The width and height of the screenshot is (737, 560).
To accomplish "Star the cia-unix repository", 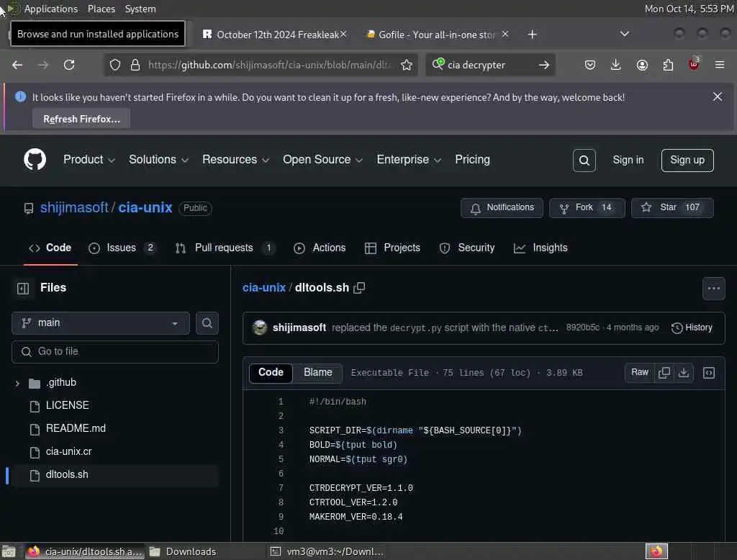I will [672, 208].
